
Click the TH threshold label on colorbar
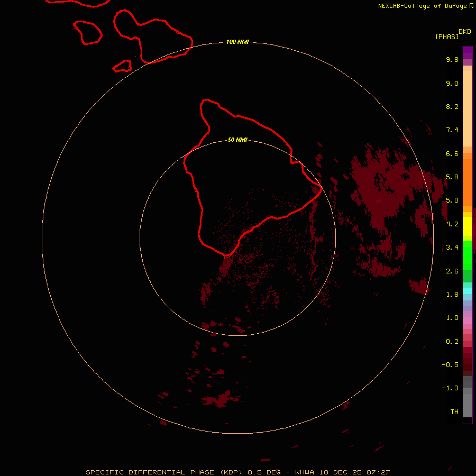pos(454,412)
